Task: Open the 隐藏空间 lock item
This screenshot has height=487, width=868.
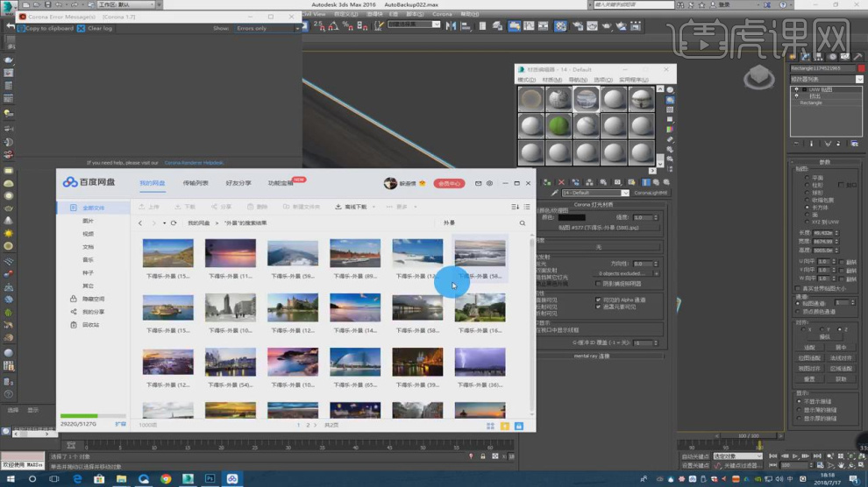Action: click(89, 299)
